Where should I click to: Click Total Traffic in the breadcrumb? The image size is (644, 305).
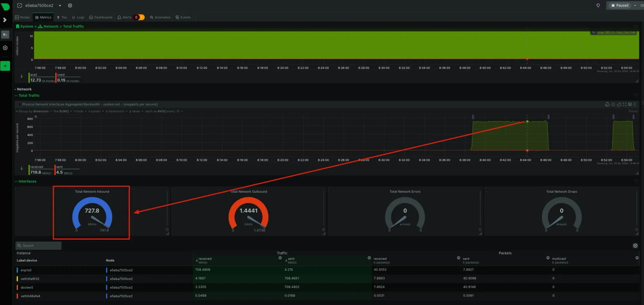click(x=73, y=26)
